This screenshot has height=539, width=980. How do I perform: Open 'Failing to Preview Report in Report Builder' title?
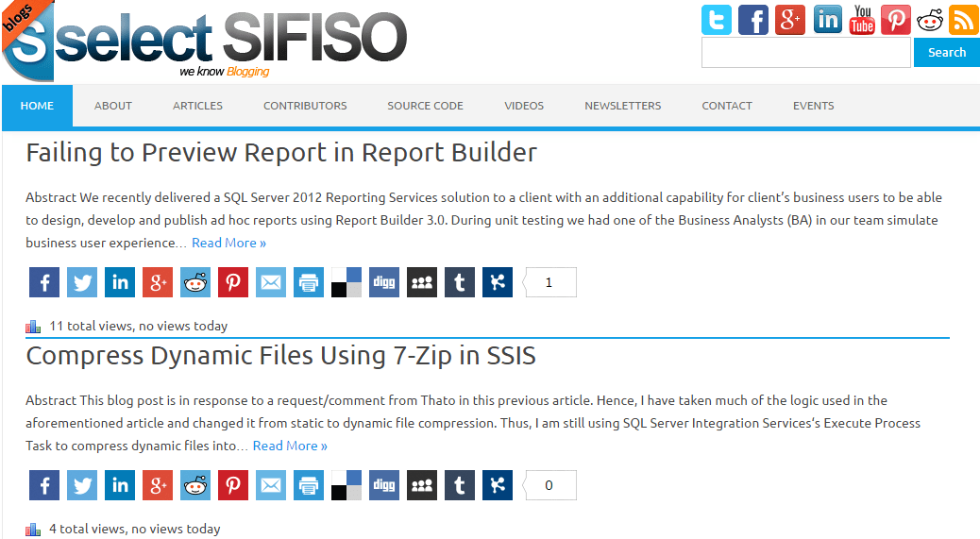pos(281,153)
